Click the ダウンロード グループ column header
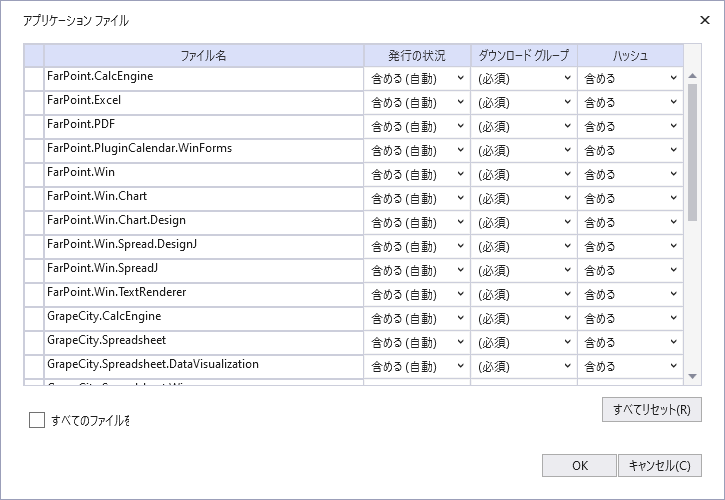This screenshot has height=500, width=725. coord(523,55)
